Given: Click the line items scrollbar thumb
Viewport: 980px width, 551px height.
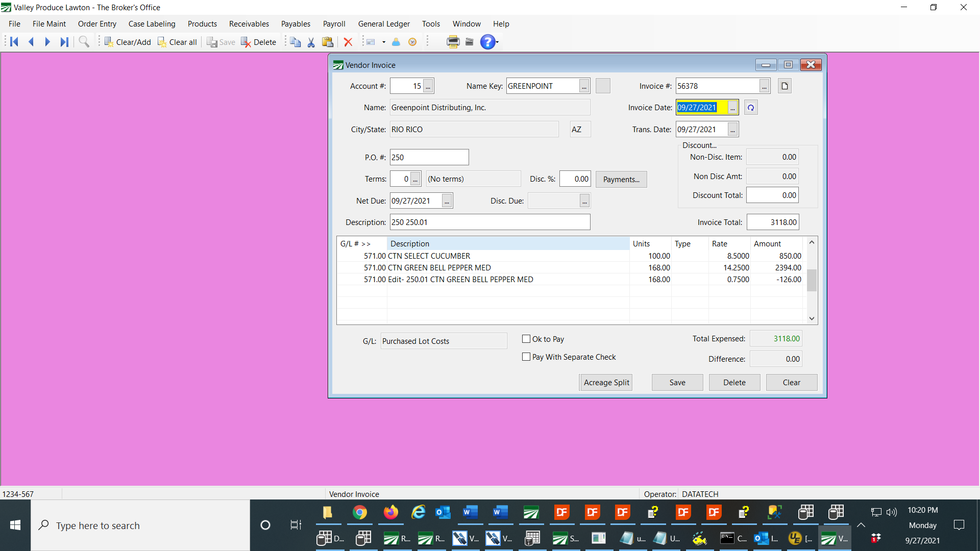Looking at the screenshot, I should 812,280.
